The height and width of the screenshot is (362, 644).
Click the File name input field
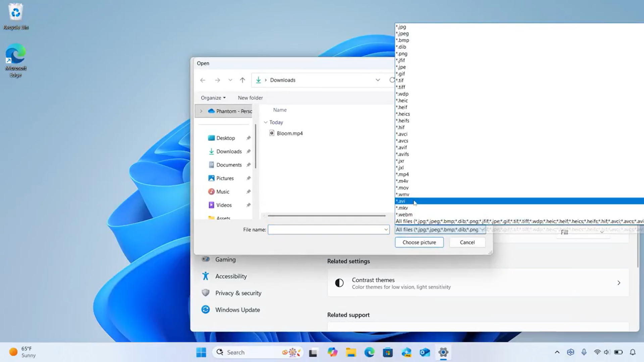coord(326,229)
